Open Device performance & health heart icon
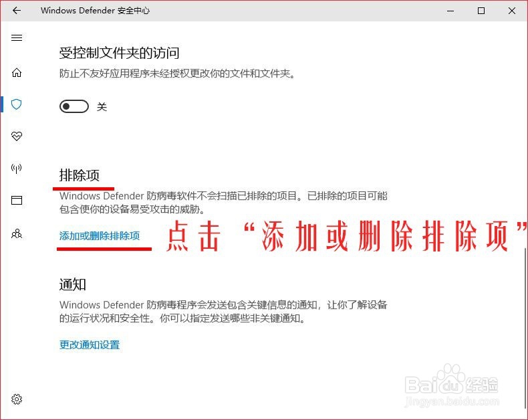Image resolution: width=528 pixels, height=420 pixels. [x=17, y=136]
